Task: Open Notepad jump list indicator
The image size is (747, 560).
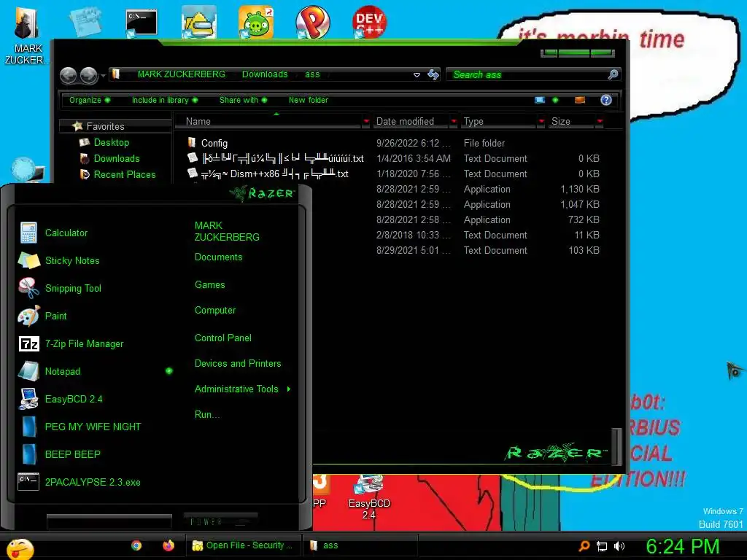Action: click(169, 371)
